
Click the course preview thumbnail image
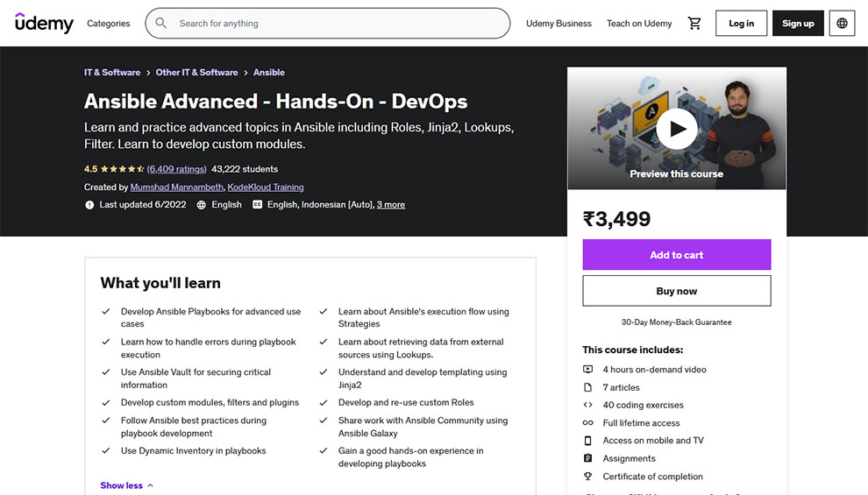click(677, 128)
